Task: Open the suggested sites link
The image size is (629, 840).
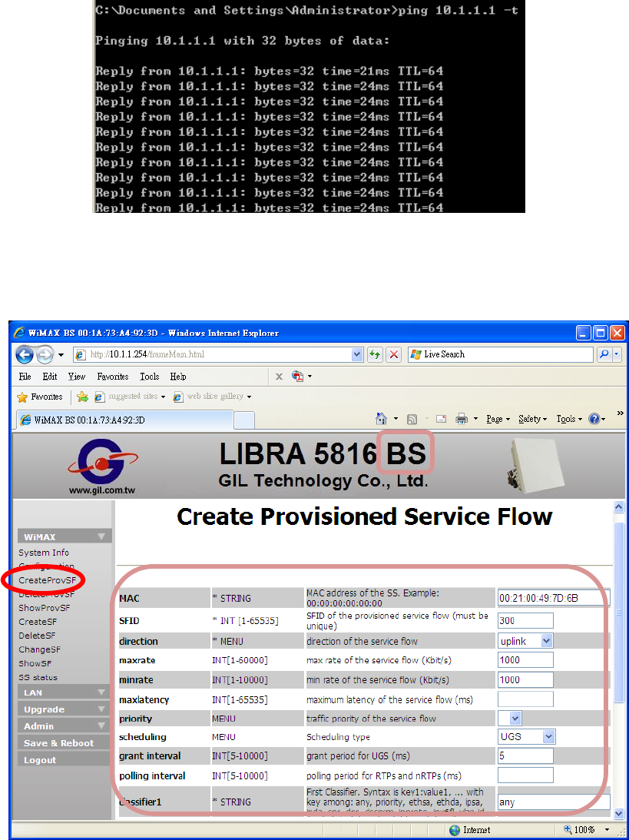Action: pos(130,397)
